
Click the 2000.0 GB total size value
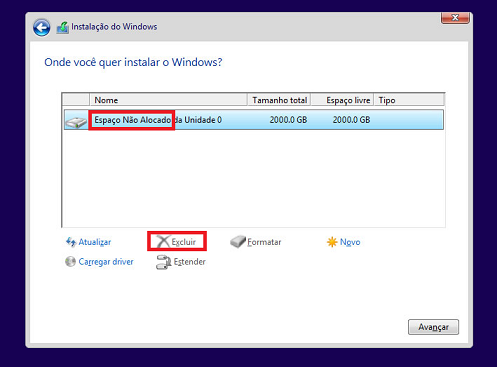click(x=288, y=120)
